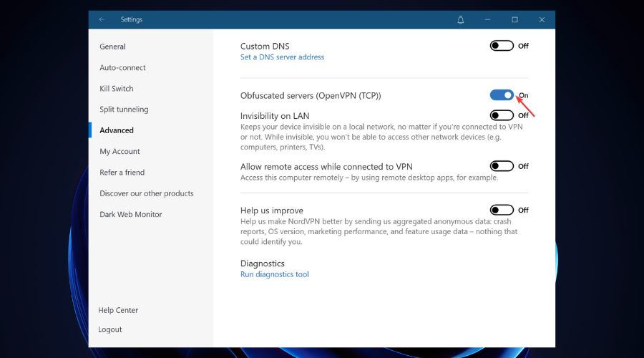Enable Invisibility on LAN switch
This screenshot has width=644, height=358.
(502, 115)
